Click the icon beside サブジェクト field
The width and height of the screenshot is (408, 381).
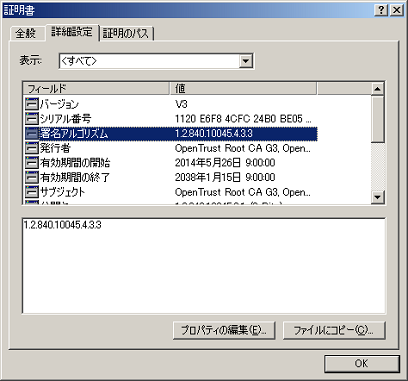(32, 192)
